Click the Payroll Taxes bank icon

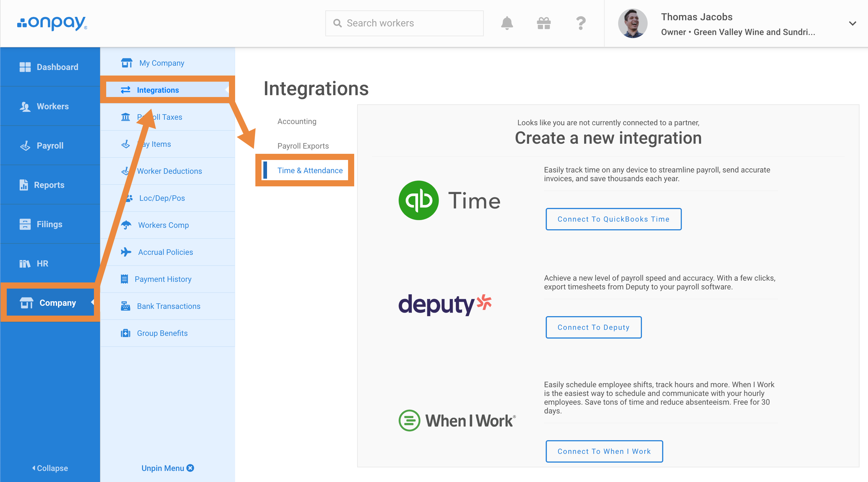125,117
